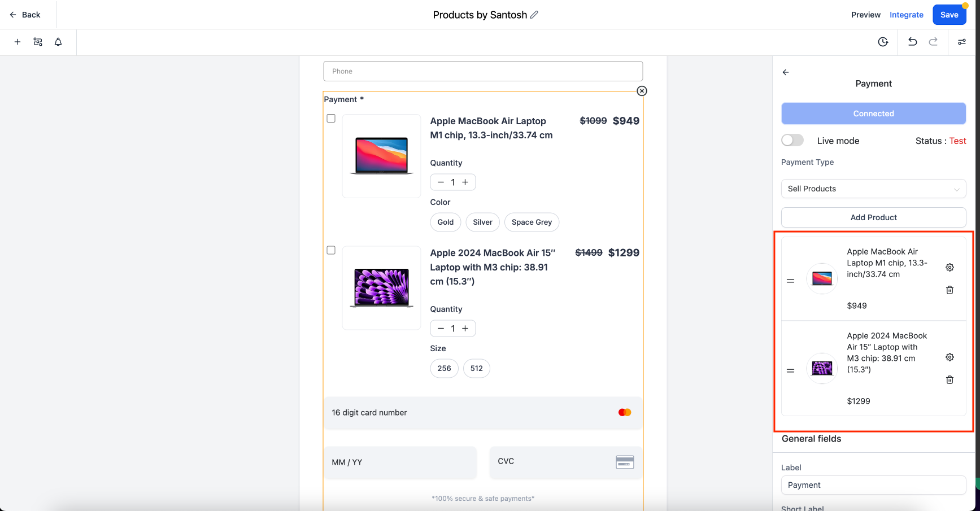Check the Apple MacBook Air M1 product checkbox

coord(331,119)
